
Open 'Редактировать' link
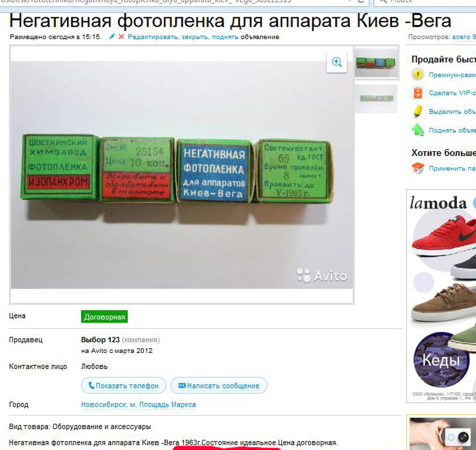154,37
